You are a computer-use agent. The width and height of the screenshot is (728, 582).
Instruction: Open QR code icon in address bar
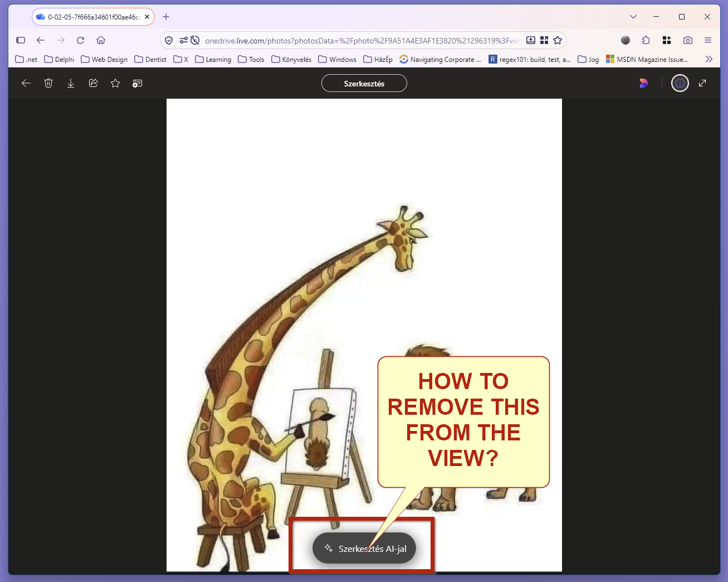544,40
